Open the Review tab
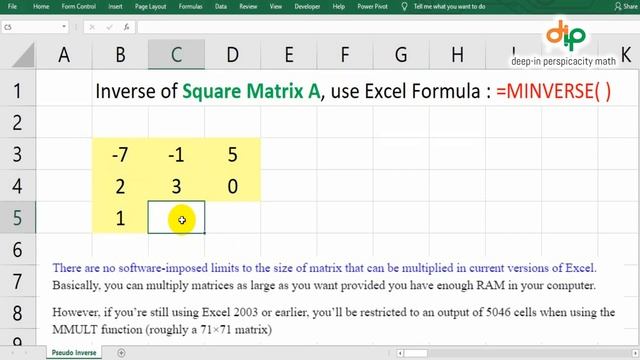The image size is (640, 360). [x=248, y=7]
